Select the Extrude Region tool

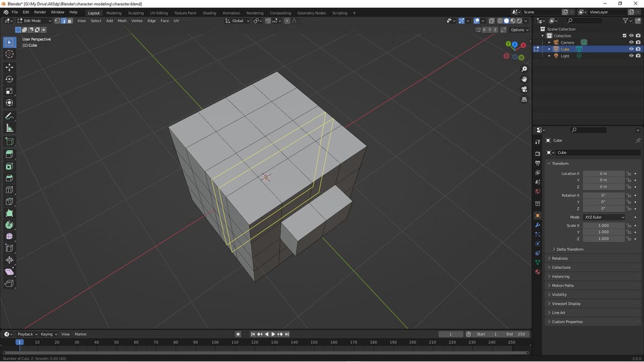pos(9,154)
